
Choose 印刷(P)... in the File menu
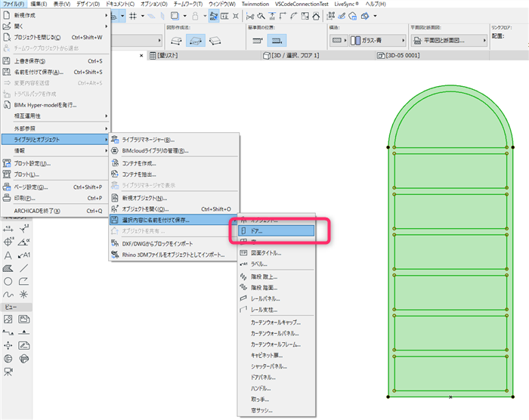click(x=55, y=198)
